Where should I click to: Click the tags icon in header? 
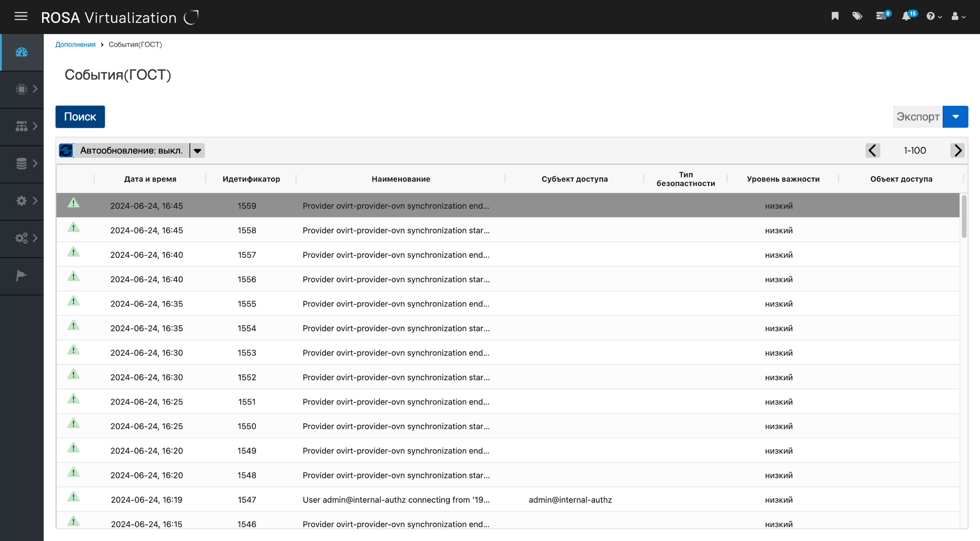tap(857, 16)
